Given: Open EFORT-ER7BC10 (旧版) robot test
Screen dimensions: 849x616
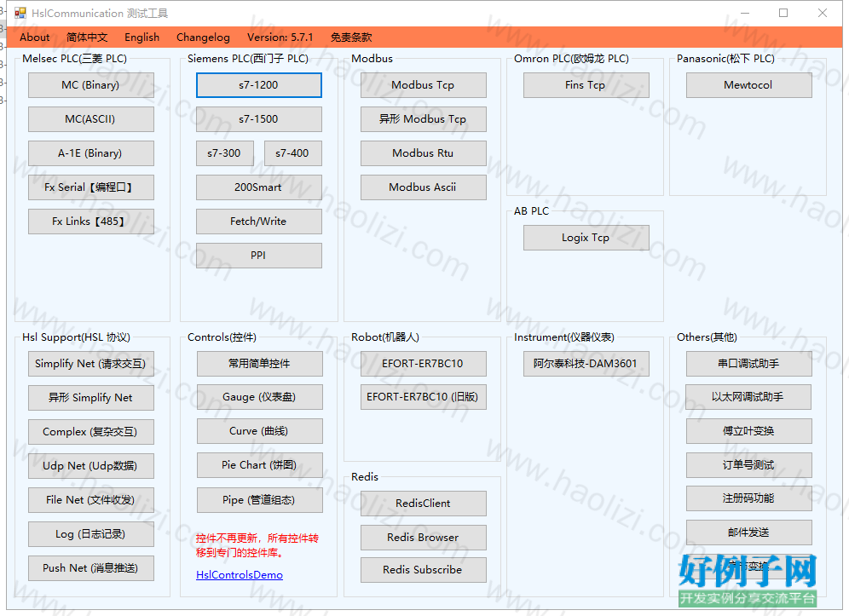Looking at the screenshot, I should (x=424, y=397).
